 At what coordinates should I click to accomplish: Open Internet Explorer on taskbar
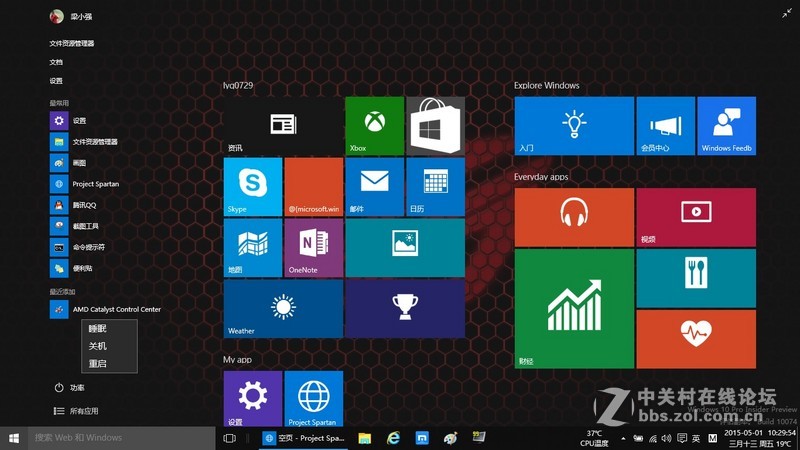click(393, 438)
